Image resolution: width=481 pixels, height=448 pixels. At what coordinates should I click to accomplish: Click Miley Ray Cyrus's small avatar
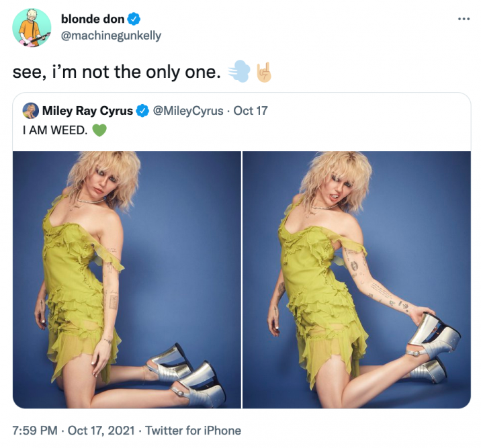(30, 111)
